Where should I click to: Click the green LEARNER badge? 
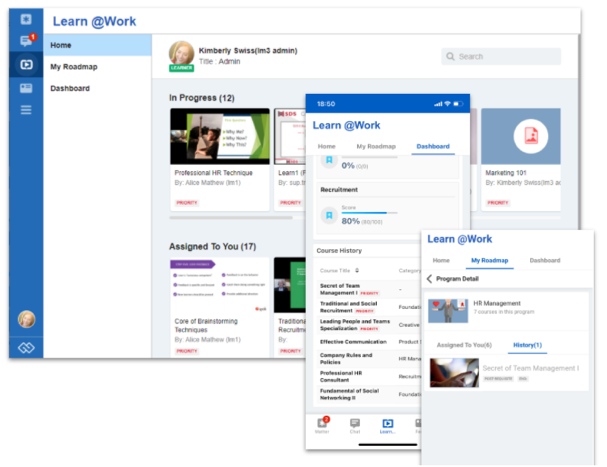coord(181,68)
